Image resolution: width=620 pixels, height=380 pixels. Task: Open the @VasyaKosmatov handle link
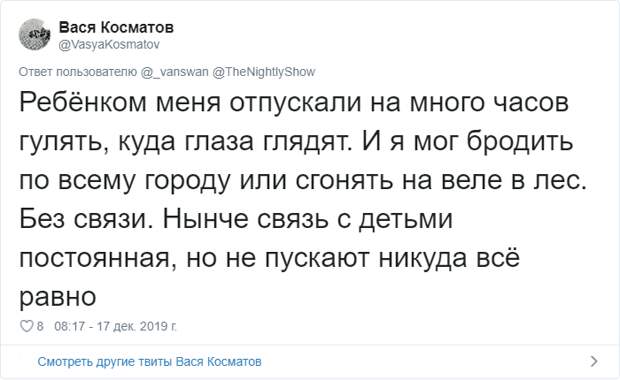click(x=109, y=44)
